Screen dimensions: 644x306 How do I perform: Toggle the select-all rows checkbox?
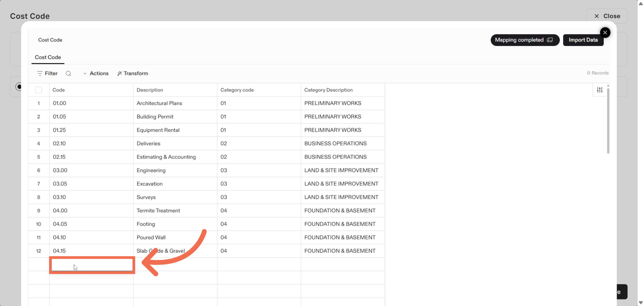point(39,90)
